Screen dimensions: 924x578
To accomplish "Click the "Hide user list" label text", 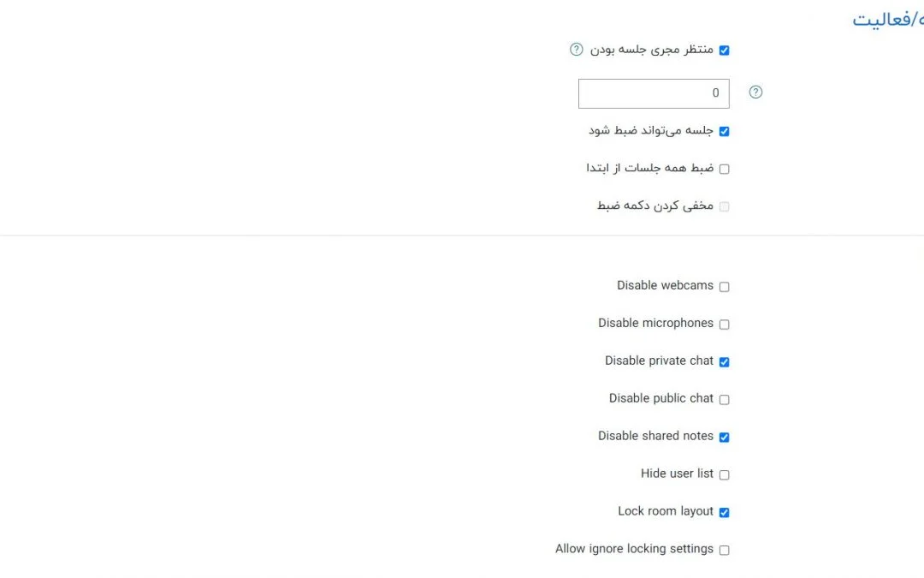I will (677, 474).
